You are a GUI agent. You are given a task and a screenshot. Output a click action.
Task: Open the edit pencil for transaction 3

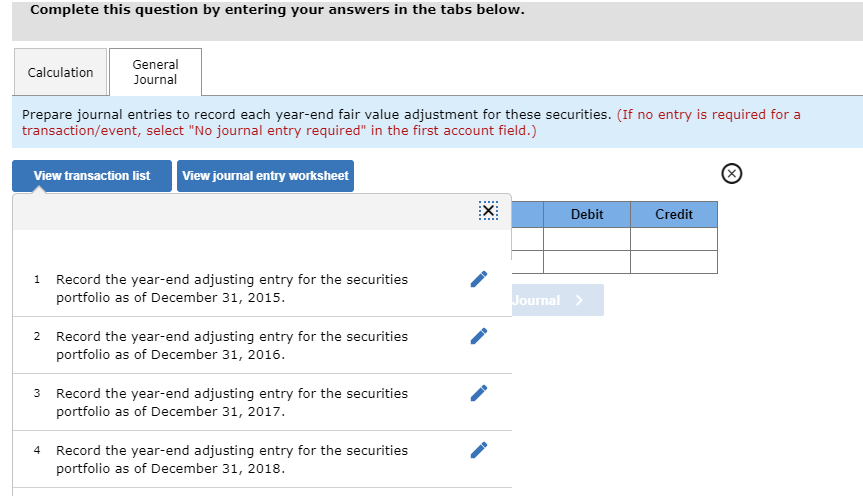click(479, 392)
